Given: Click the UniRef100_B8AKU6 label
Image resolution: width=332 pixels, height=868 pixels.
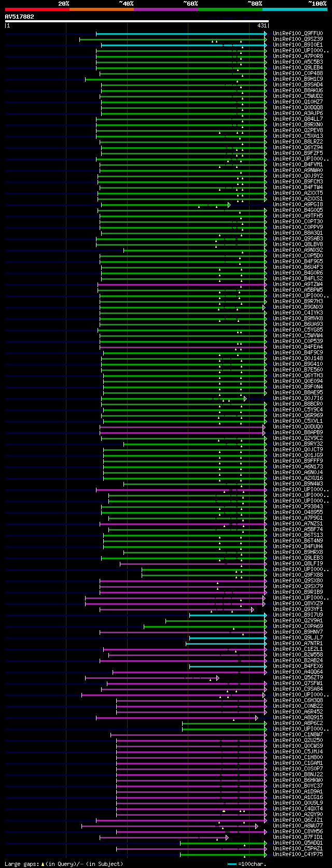Looking at the screenshot, I should (x=298, y=91).
